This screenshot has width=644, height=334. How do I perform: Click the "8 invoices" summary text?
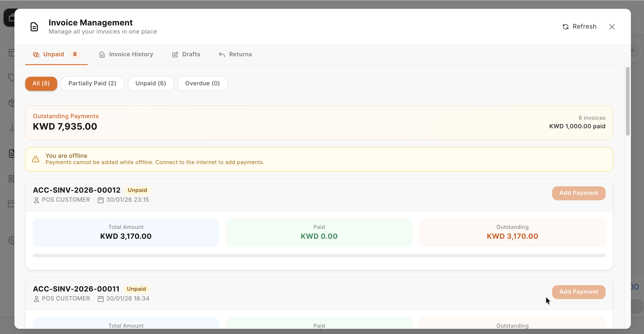tap(592, 118)
